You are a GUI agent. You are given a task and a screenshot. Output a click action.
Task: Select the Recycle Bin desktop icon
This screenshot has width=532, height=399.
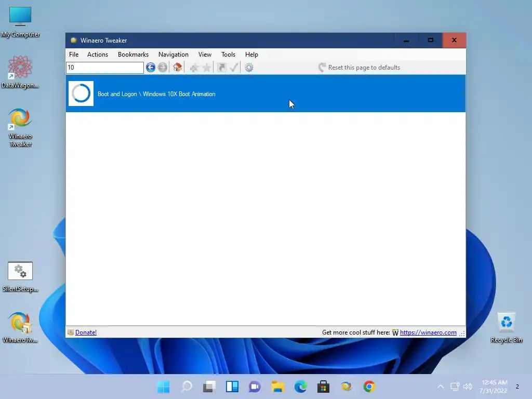(506, 328)
